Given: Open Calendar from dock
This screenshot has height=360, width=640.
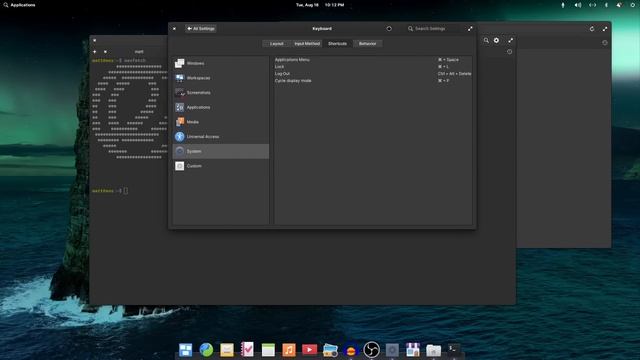Looking at the screenshot, I should pos(268,350).
